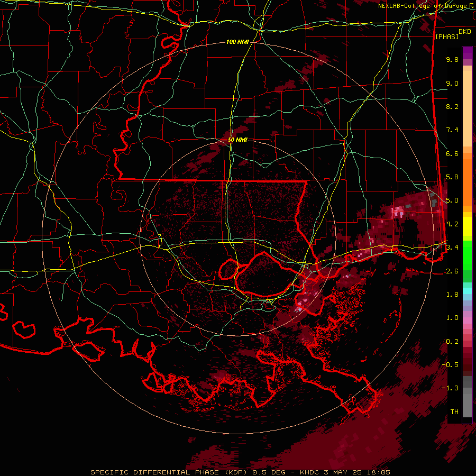Click the -1.3 value on the scale
Viewport: 476px width, 476px height.
450,388
